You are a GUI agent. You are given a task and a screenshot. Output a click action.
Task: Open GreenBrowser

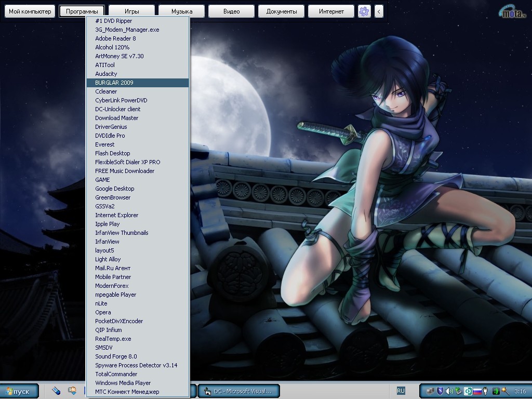(138, 197)
